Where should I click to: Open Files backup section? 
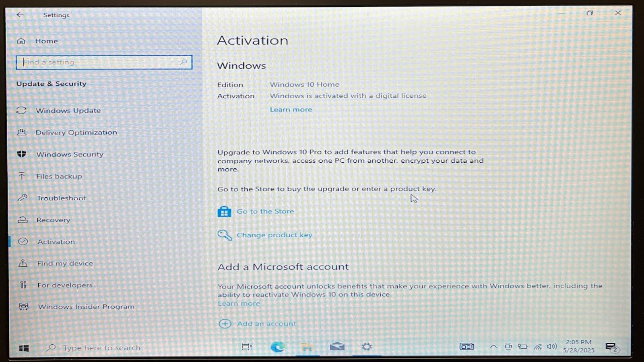[59, 176]
